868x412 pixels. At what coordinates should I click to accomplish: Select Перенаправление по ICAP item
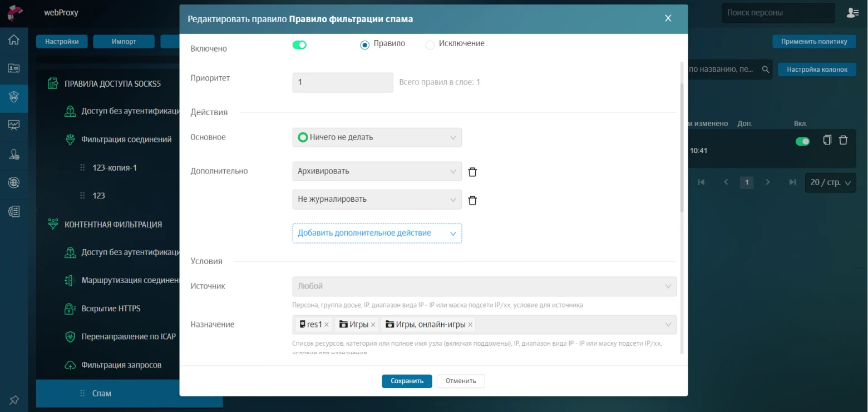[129, 336]
